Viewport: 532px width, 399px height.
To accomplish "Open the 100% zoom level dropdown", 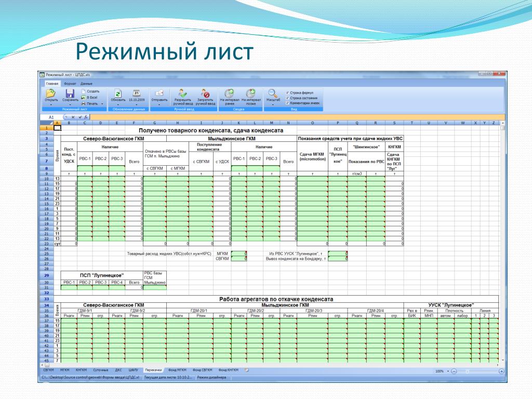I will pyautogui.click(x=448, y=371).
